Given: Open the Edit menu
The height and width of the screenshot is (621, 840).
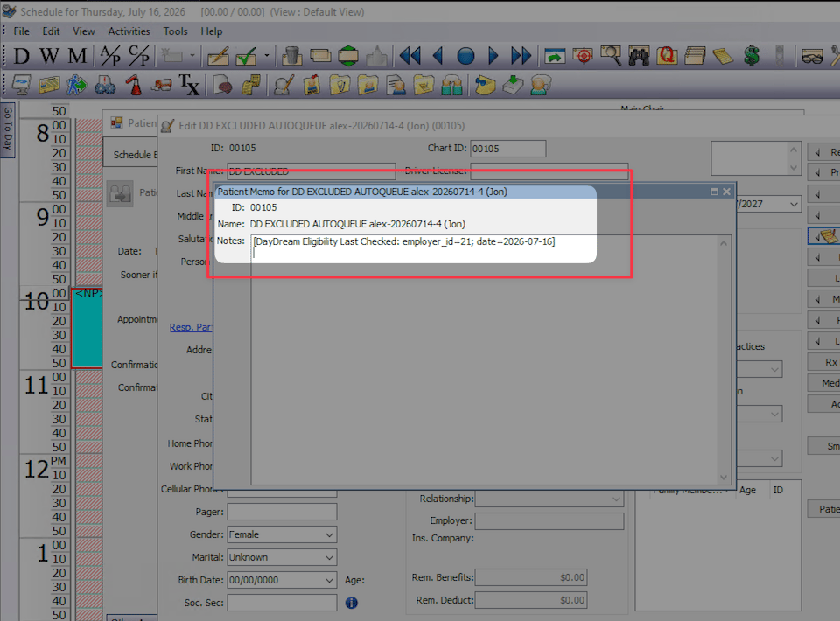Looking at the screenshot, I should point(51,31).
